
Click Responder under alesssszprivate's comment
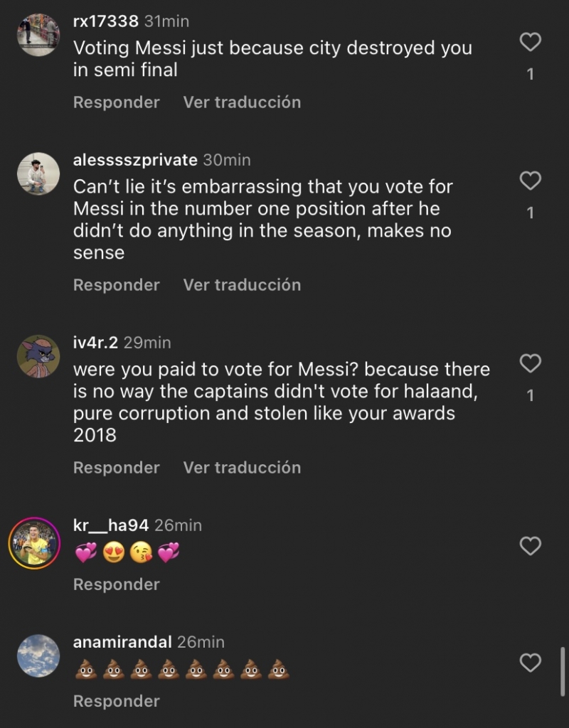[x=116, y=285]
